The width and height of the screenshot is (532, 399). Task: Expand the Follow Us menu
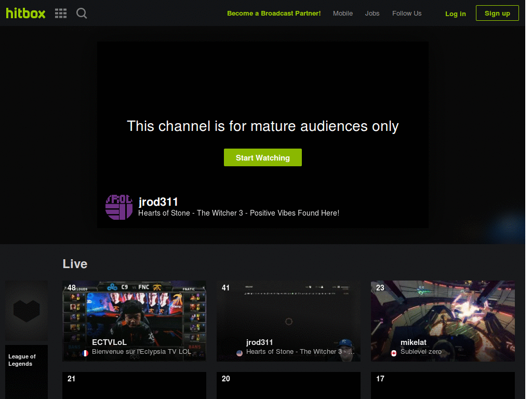click(406, 14)
